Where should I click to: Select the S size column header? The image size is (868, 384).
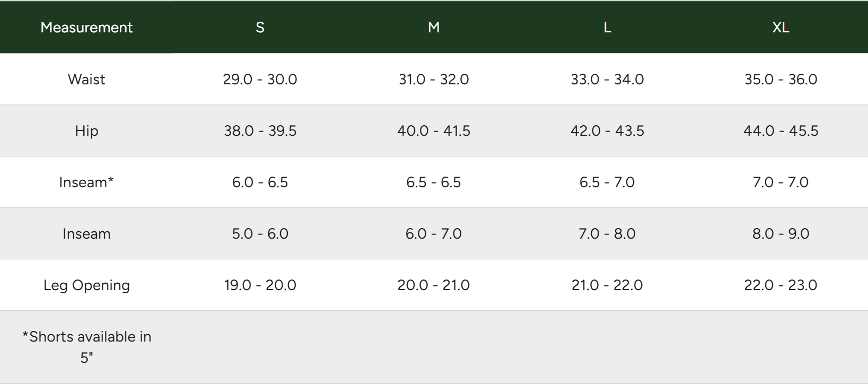click(260, 28)
